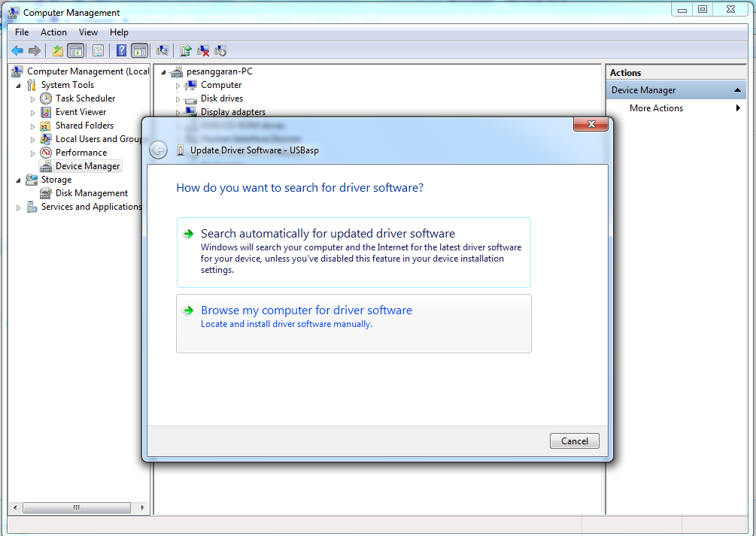Toggle the Action pane visibility
Viewport: 756px width, 536px height.
[141, 50]
